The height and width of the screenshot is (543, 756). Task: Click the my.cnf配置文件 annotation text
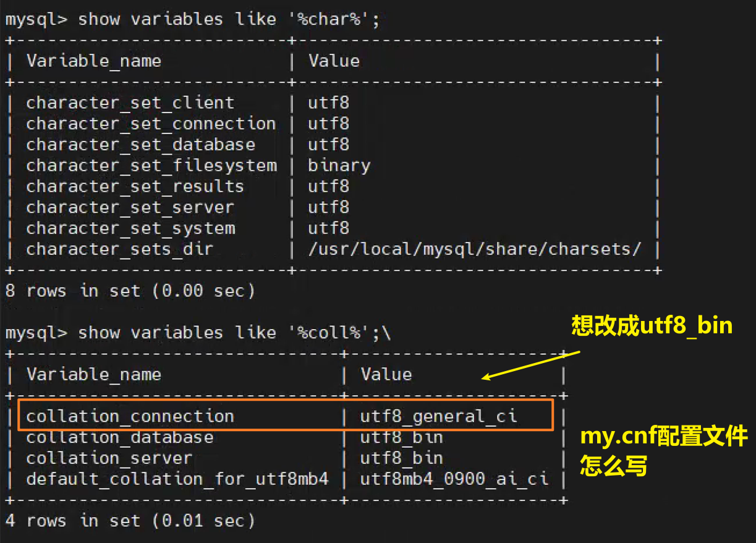664,437
